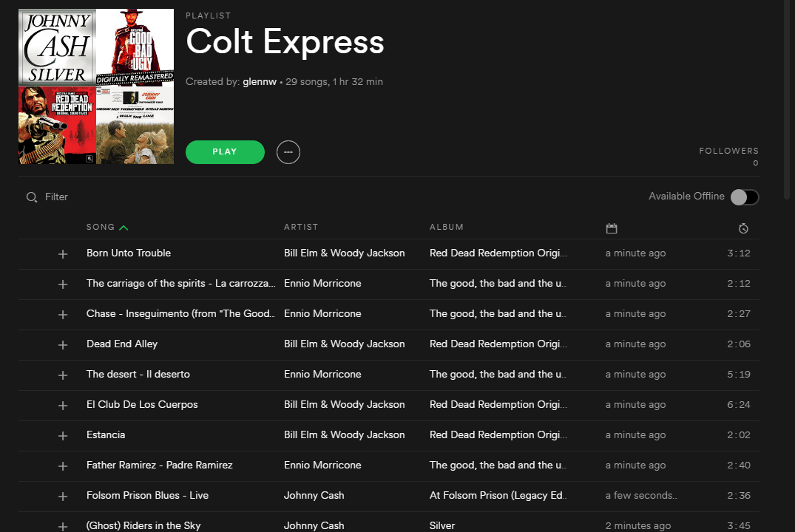Screen dimensions: 795x532
Task: Click the Johnny Cash Silver cover thumbnail
Action: (x=57, y=47)
